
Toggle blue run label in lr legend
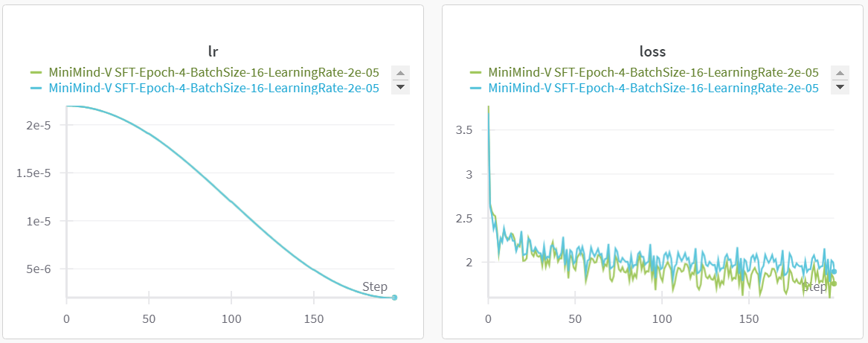click(x=213, y=88)
